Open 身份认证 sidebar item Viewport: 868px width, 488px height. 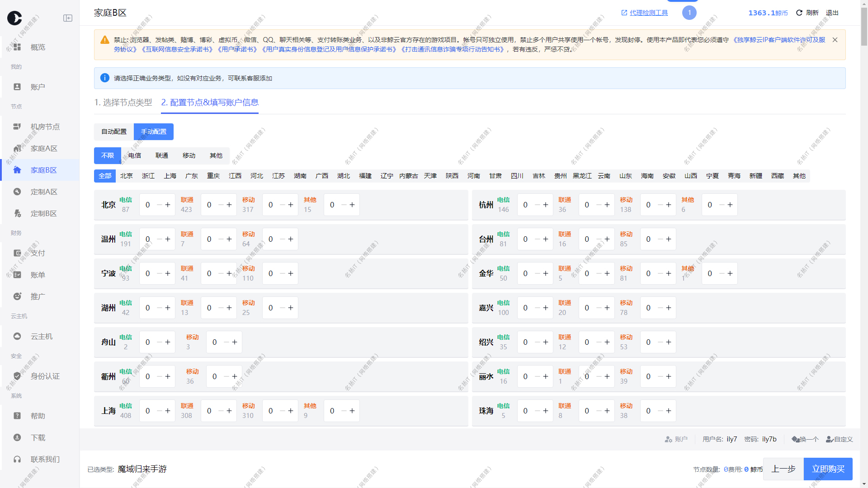[45, 376]
